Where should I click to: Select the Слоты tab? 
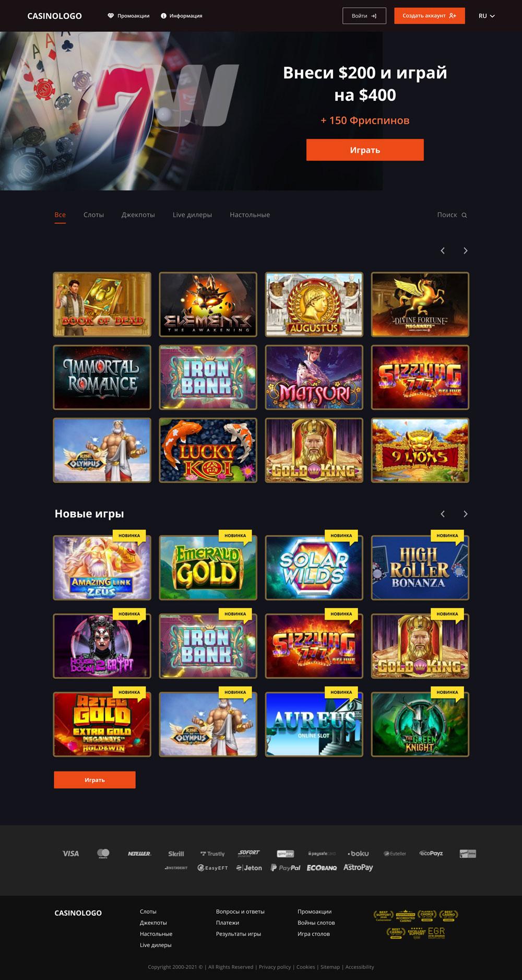click(x=93, y=215)
